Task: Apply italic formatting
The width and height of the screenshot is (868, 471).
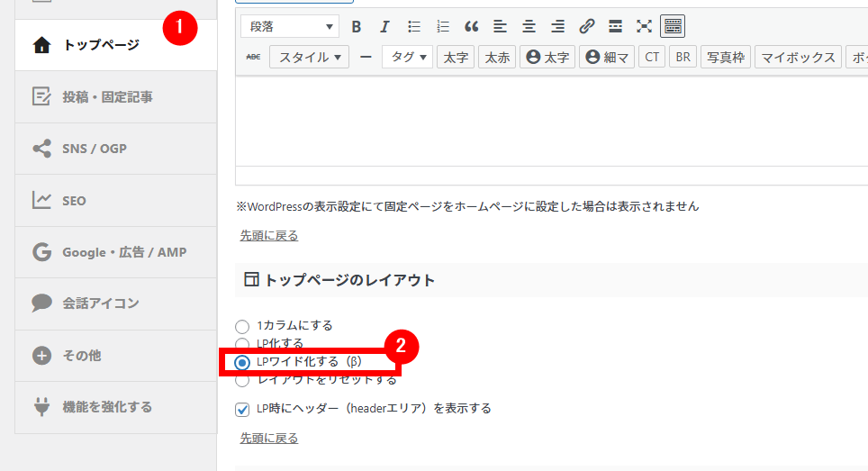Action: tap(384, 26)
